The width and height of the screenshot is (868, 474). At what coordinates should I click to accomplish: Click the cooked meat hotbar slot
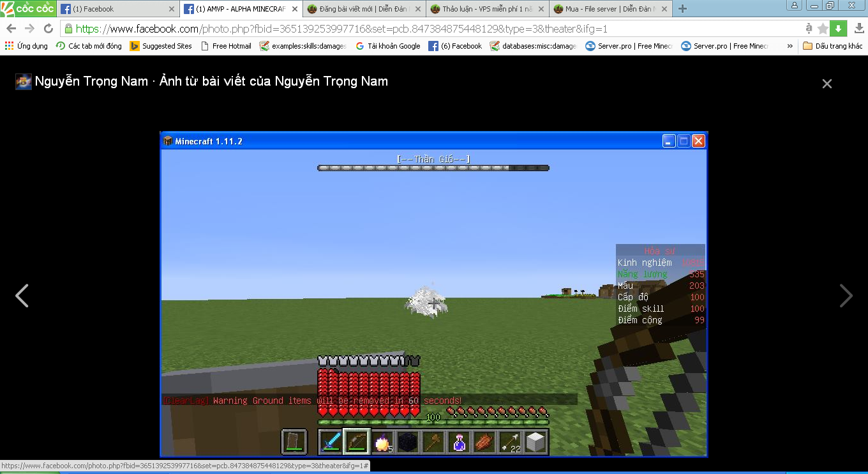(x=485, y=441)
